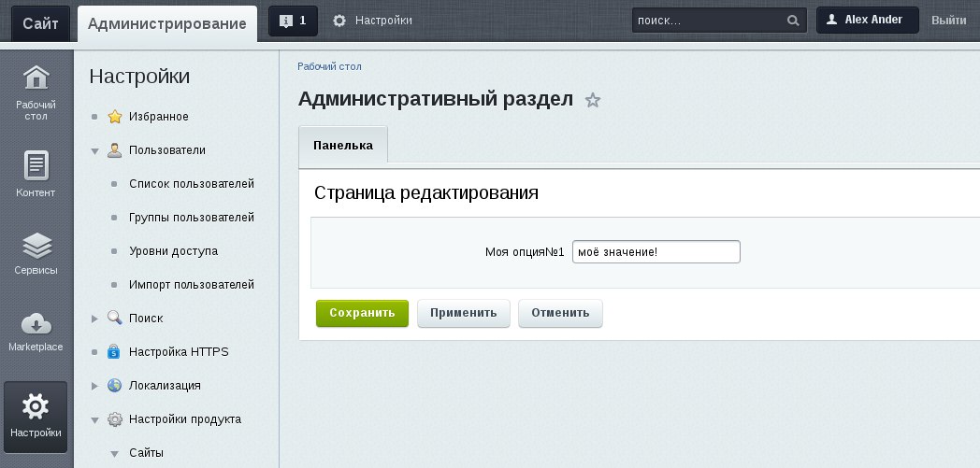Open Избранное in the settings tree
The width and height of the screenshot is (980, 468).
pos(159,117)
